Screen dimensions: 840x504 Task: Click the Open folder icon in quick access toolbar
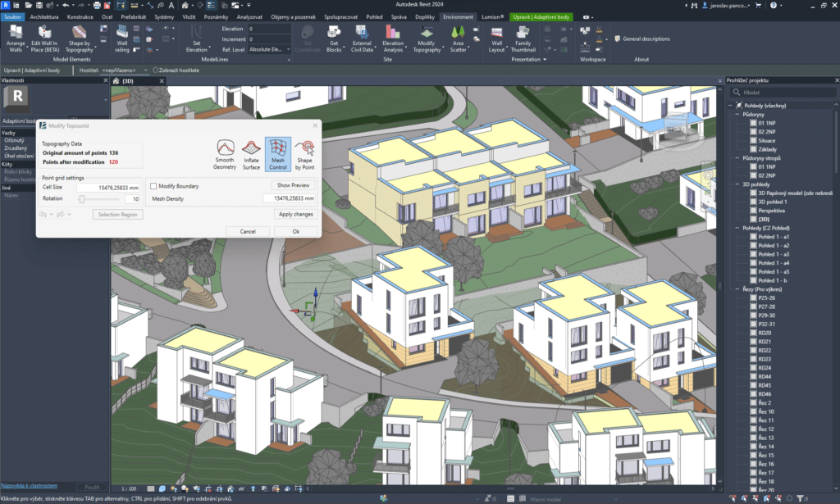click(x=29, y=6)
